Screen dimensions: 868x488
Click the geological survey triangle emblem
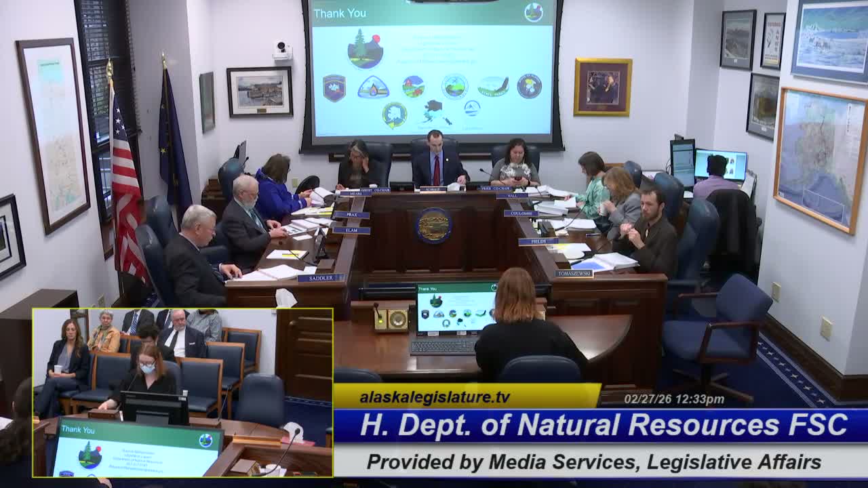[x=473, y=108]
